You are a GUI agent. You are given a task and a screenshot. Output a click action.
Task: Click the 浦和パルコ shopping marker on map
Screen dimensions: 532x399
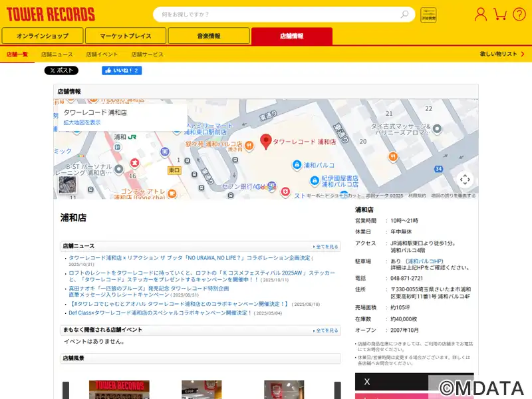[297, 165]
